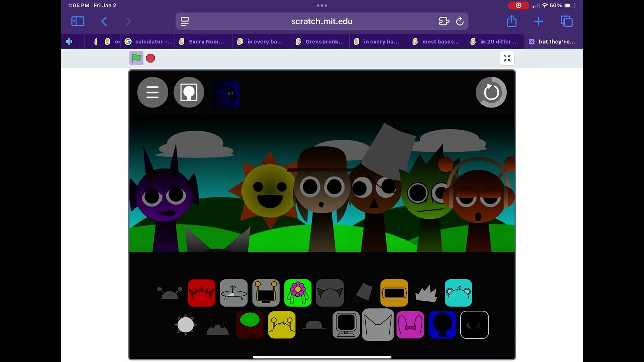Open the character portrait gallery button
Image resolution: width=644 pixels, height=362 pixels.
pos(189,93)
